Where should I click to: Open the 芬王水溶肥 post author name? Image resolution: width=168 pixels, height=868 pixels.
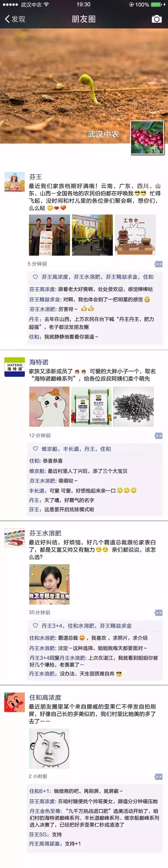45,533
